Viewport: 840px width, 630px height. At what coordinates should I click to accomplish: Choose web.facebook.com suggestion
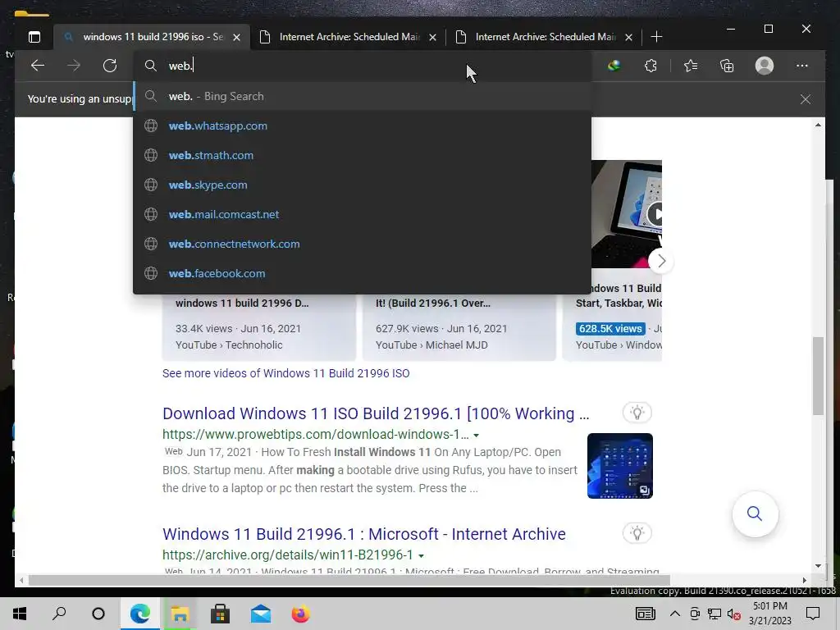pyautogui.click(x=362, y=273)
